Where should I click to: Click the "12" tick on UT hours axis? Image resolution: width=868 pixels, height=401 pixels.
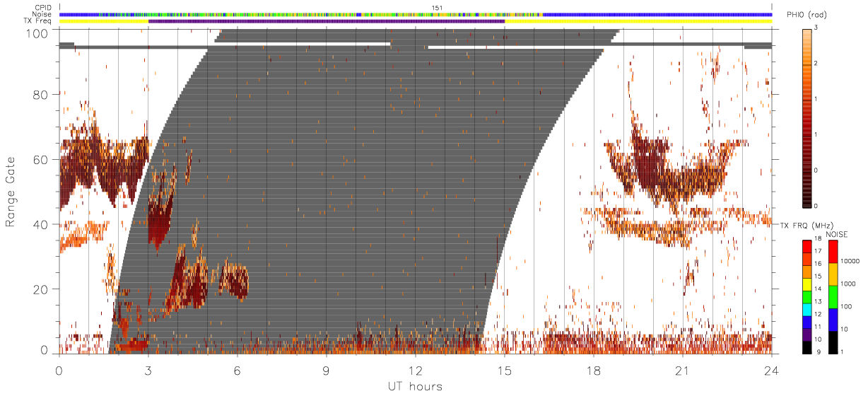click(x=415, y=370)
